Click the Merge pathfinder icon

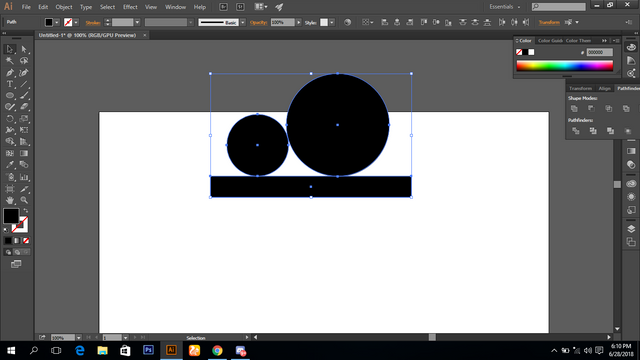(x=610, y=131)
